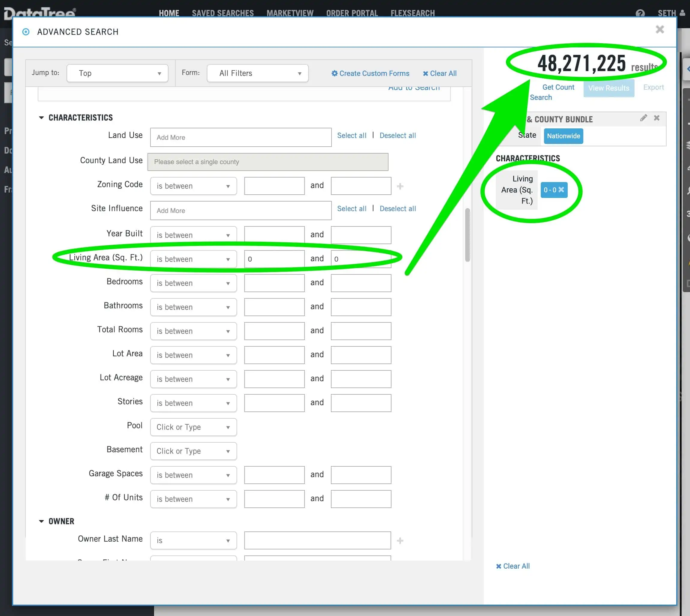The height and width of the screenshot is (616, 690).
Task: Open the SETH user profile icon
Action: pyautogui.click(x=683, y=13)
